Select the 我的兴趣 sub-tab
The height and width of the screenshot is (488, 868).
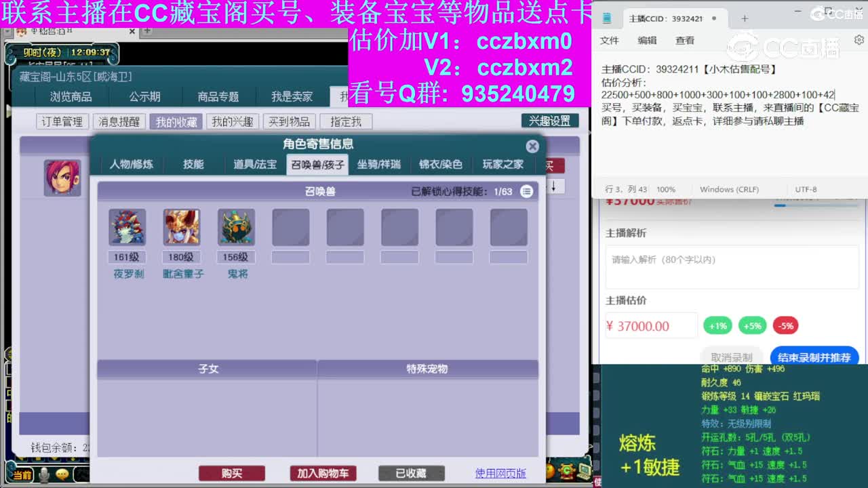point(232,121)
